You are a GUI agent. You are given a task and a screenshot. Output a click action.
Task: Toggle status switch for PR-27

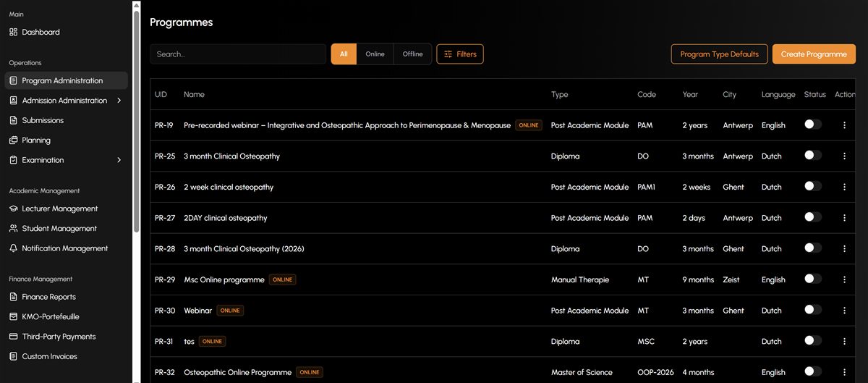(813, 217)
